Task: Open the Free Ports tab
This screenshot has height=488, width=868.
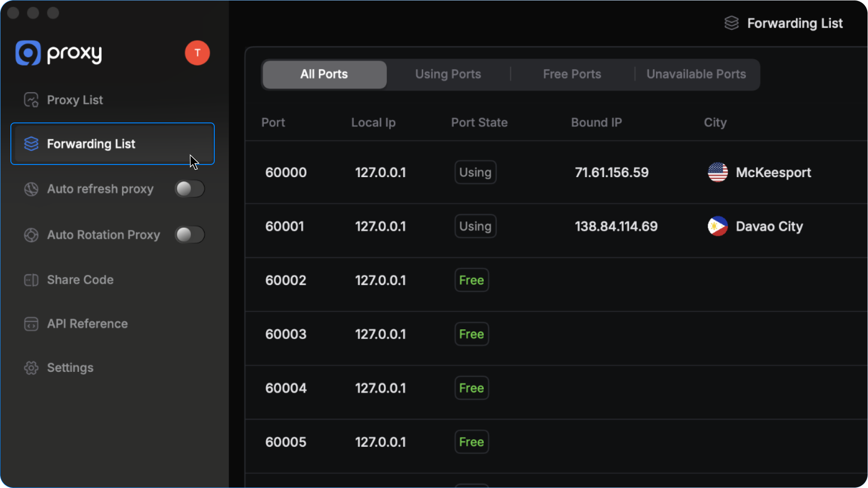Action: (x=572, y=74)
